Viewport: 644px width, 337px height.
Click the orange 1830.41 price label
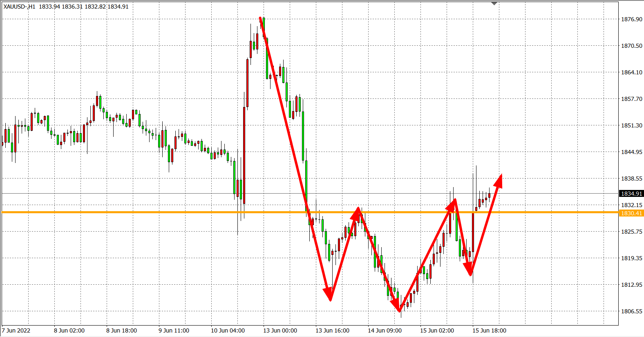[631, 213]
